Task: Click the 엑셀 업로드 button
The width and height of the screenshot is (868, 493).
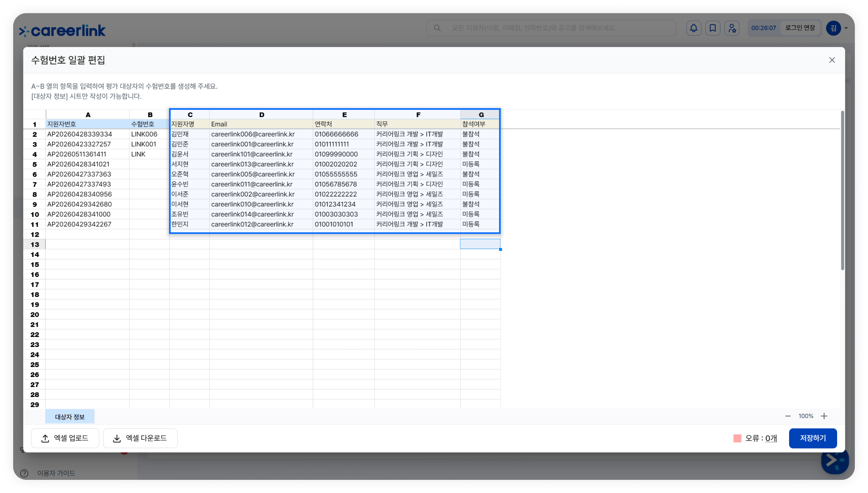Action: 65,438
